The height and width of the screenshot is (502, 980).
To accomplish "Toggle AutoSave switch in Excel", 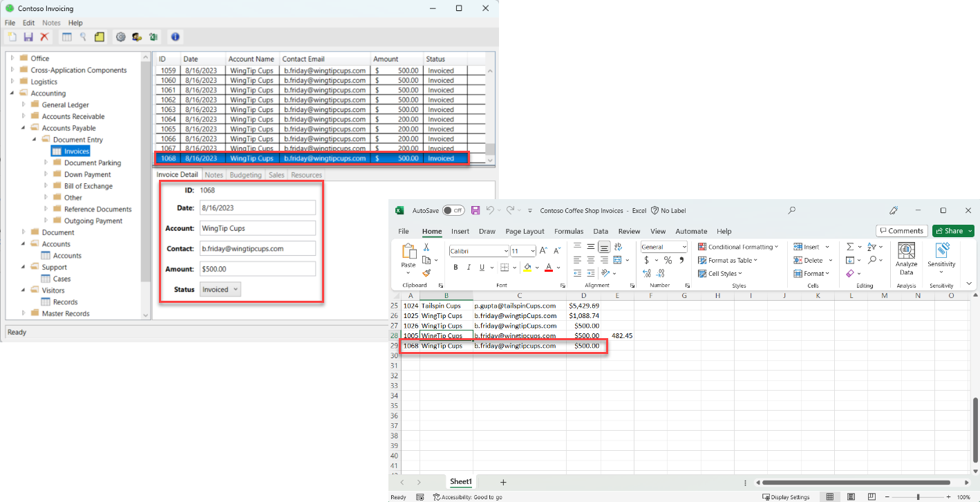I will (453, 210).
